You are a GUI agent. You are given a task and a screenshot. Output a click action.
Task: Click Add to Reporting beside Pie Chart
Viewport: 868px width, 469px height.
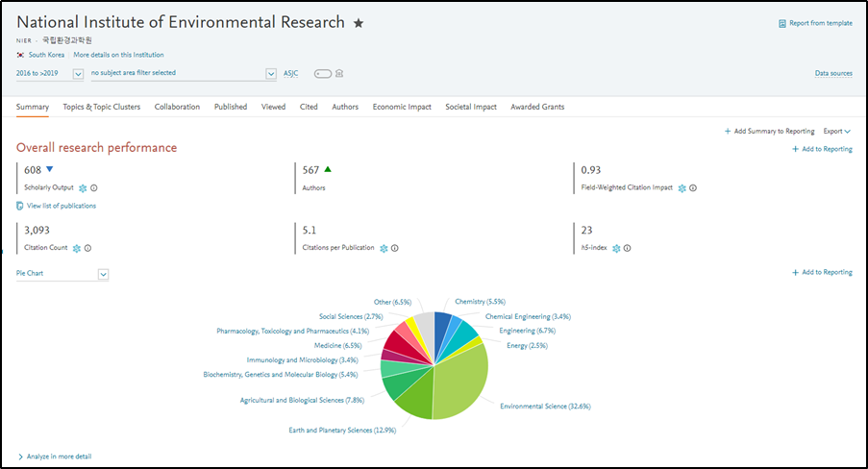click(x=822, y=272)
